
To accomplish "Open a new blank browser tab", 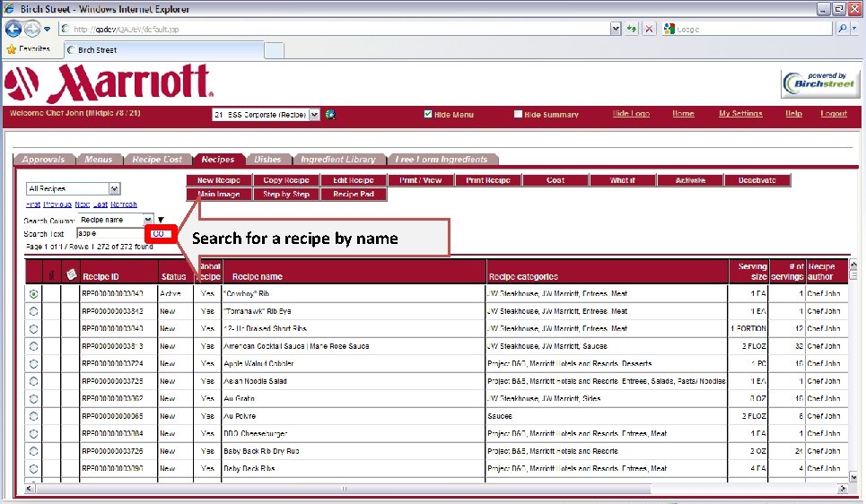I will pos(274,50).
